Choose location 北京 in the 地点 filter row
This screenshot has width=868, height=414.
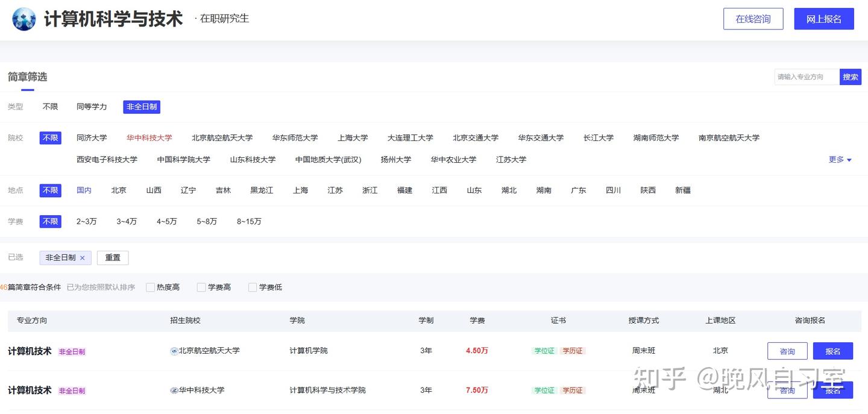pos(119,190)
